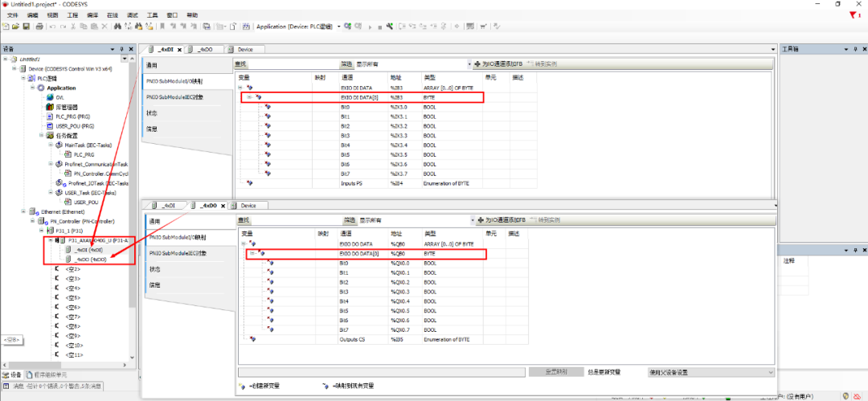
Task: Open the 编译 (Build) menu
Action: point(94,15)
